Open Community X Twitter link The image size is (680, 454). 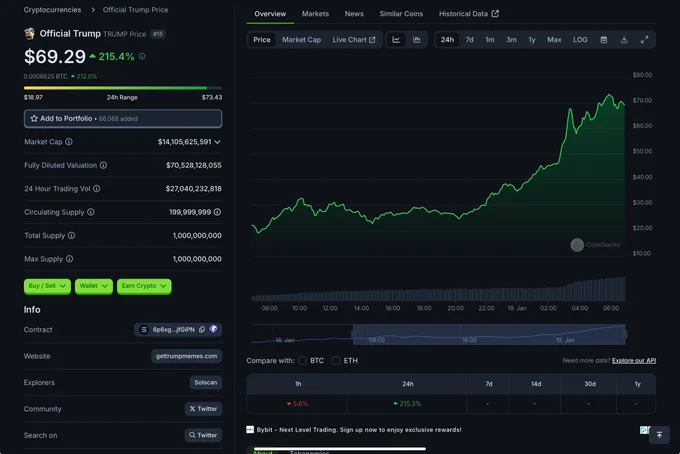(x=203, y=409)
